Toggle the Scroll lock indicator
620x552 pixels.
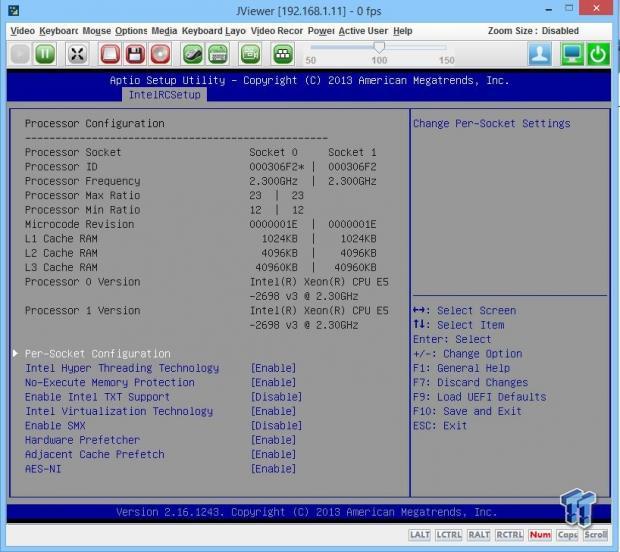point(595,535)
